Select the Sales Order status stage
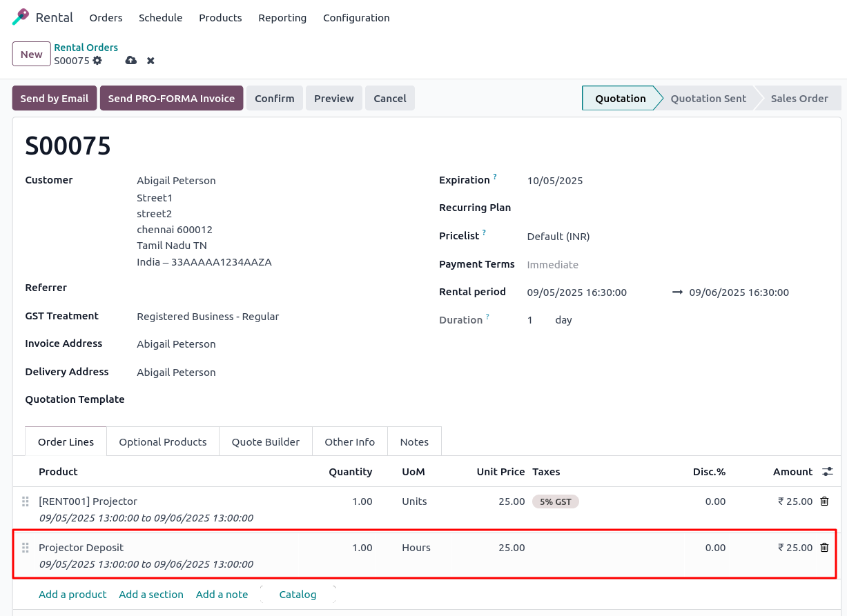The height and width of the screenshot is (616, 847). pos(799,99)
